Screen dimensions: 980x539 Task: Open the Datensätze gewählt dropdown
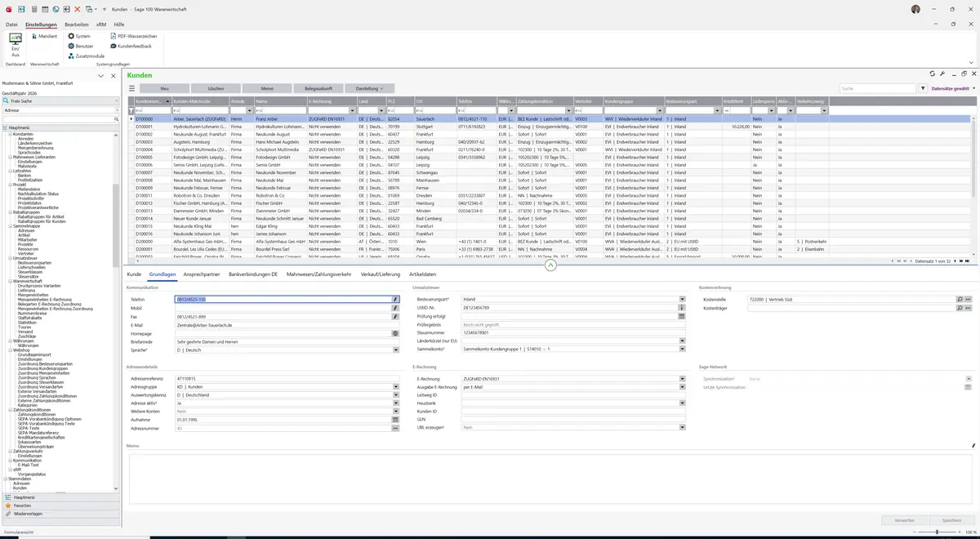coord(952,88)
